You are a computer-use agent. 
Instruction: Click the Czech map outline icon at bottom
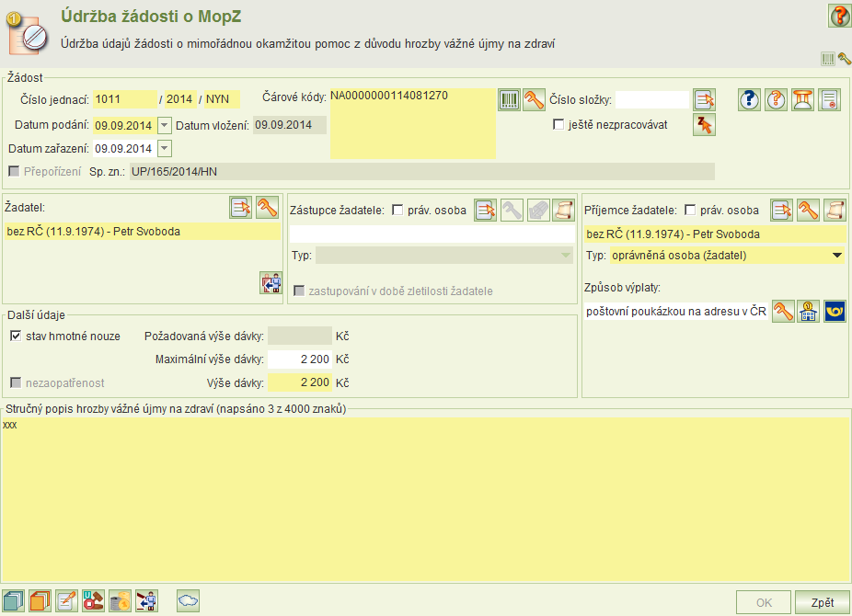click(x=188, y=600)
